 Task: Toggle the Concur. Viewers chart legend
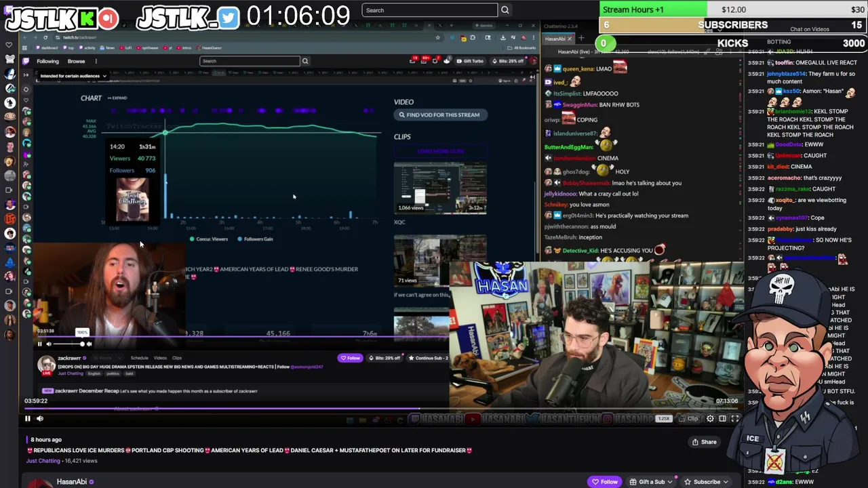[209, 239]
